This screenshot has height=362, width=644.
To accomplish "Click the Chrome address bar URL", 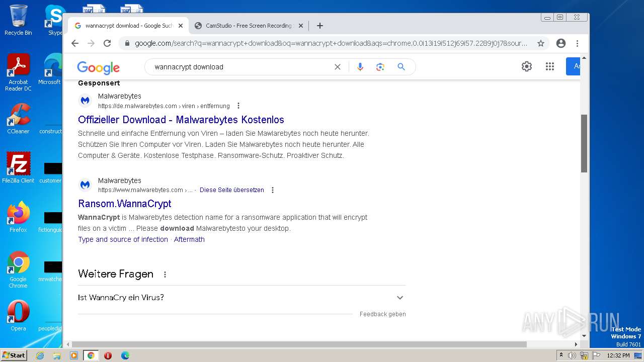I will [331, 43].
